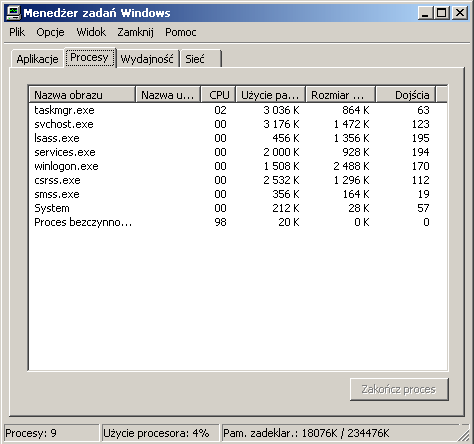
Task: Maximize the Menedżer zadań Windows window
Action: coord(441,13)
